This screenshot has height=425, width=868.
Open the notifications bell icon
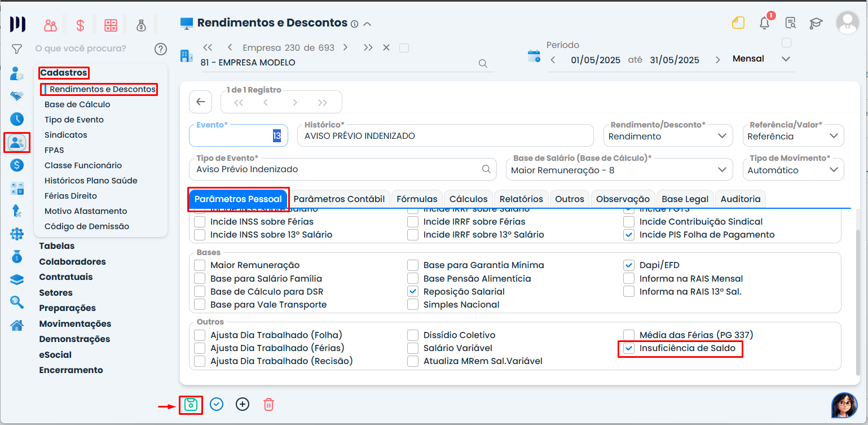(764, 23)
